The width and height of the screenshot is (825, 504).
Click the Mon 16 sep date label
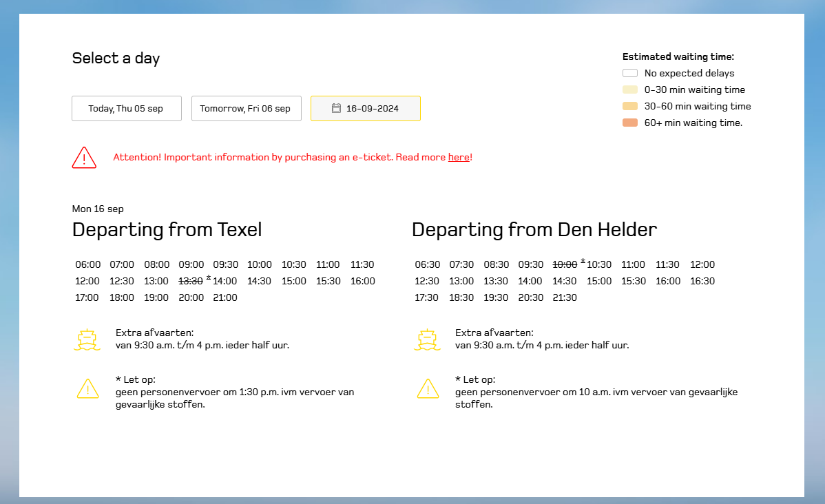[x=98, y=209]
